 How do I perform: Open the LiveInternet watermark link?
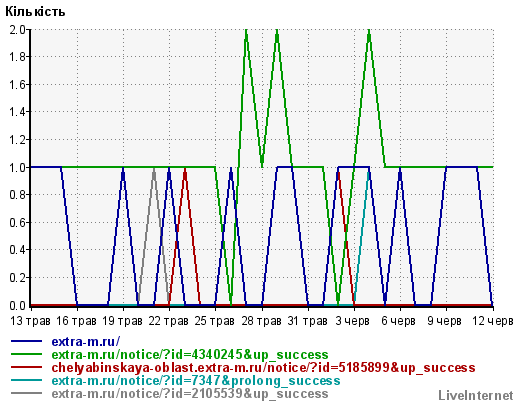pyautogui.click(x=476, y=395)
